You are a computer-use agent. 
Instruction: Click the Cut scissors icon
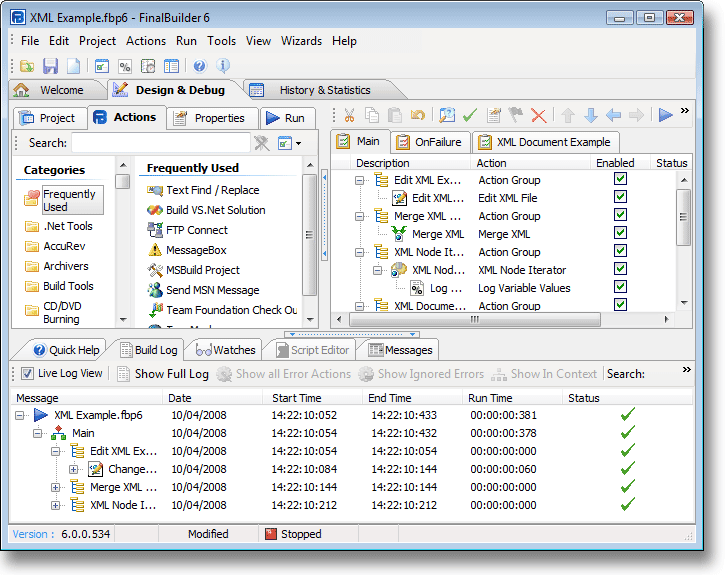click(x=349, y=115)
